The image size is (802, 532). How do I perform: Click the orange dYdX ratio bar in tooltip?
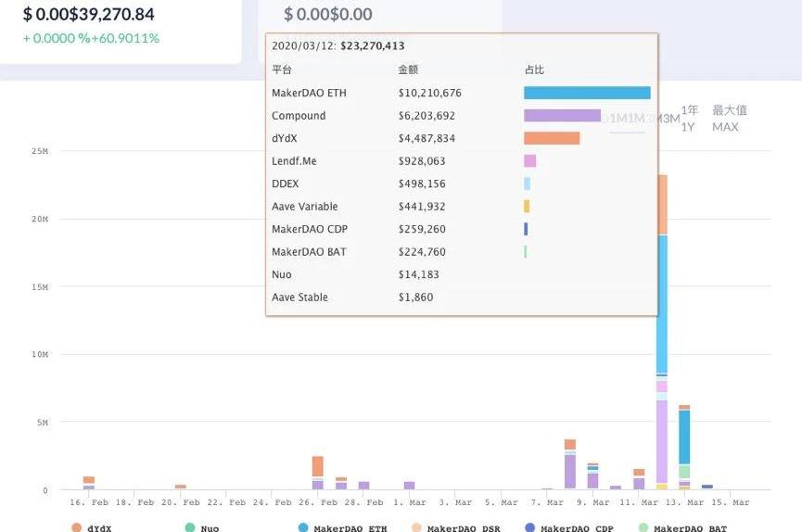tap(552, 138)
